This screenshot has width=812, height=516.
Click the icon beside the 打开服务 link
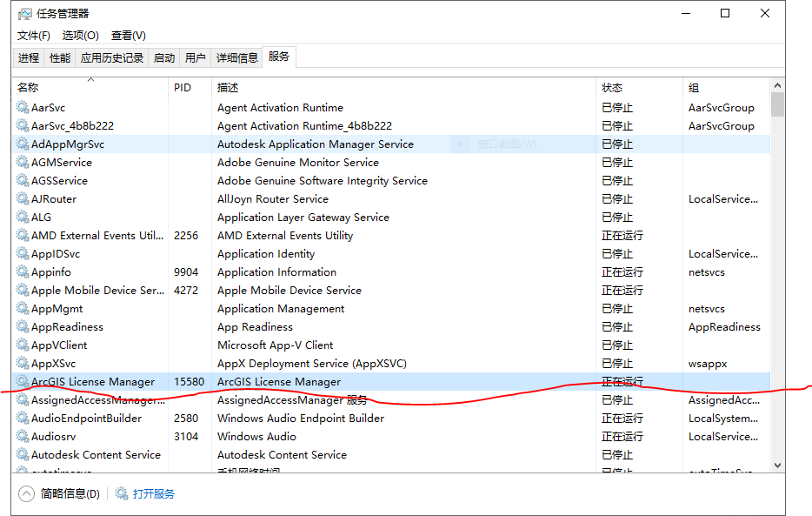click(119, 493)
